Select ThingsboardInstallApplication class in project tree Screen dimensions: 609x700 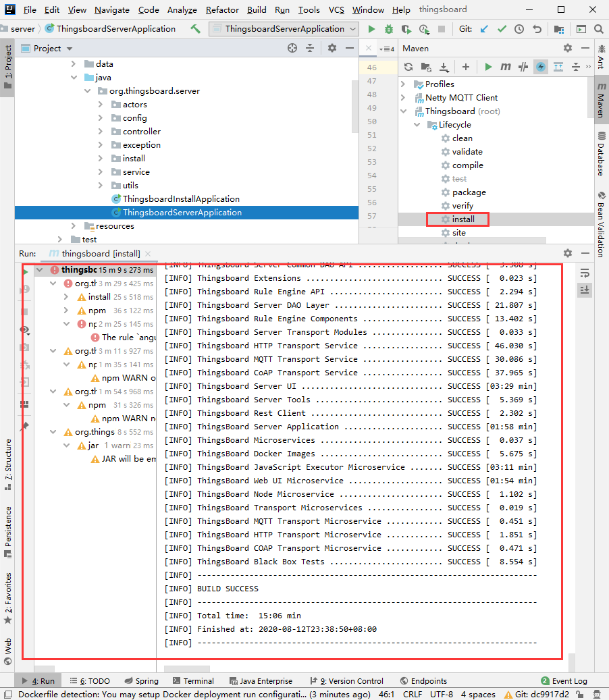180,199
